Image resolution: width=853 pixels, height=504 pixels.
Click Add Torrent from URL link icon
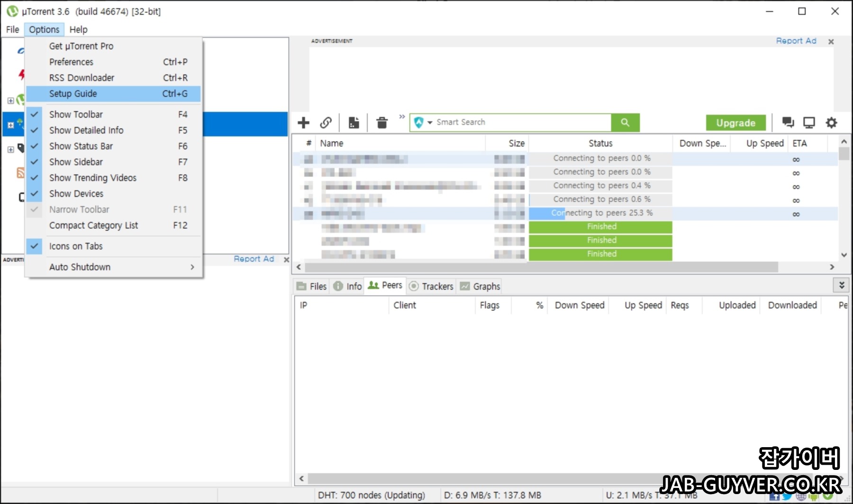point(326,123)
